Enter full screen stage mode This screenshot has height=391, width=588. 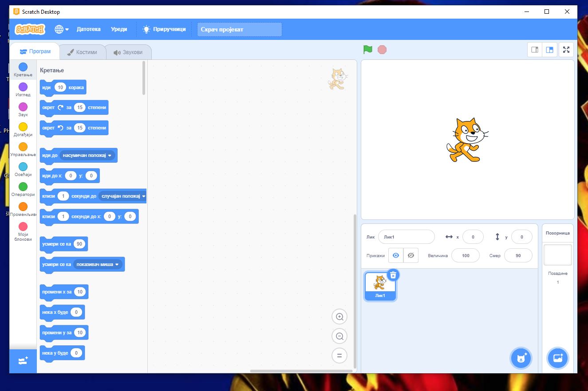[566, 50]
